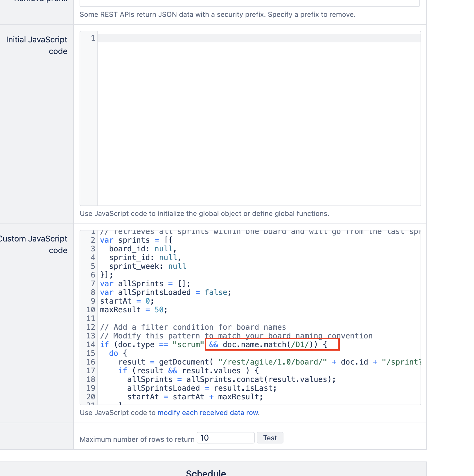Click the Test button
Viewport: 474px width, 476px height.
[x=270, y=438]
